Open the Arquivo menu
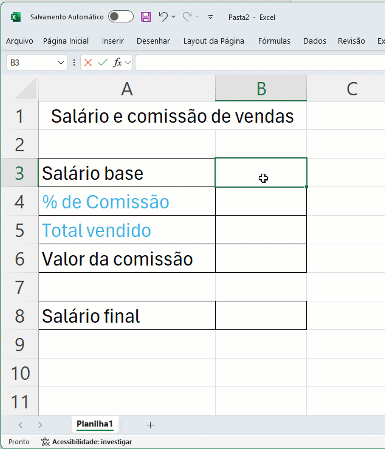The height and width of the screenshot is (449, 385). [20, 41]
